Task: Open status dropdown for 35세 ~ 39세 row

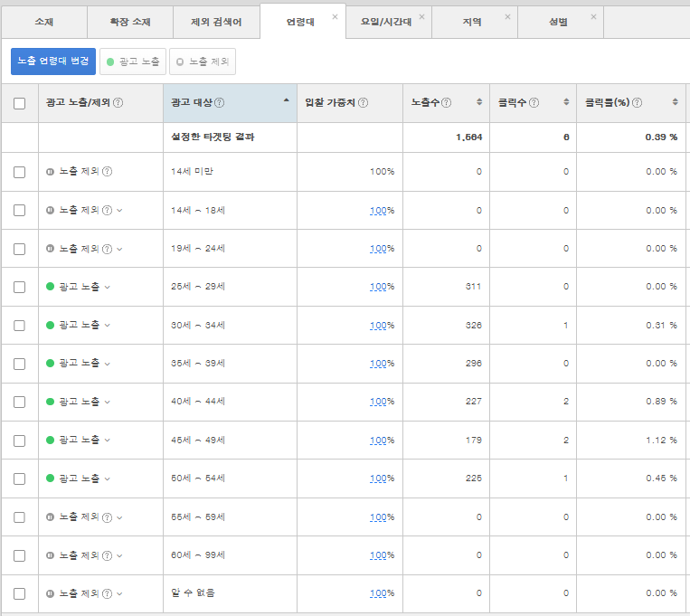Action: click(108, 365)
